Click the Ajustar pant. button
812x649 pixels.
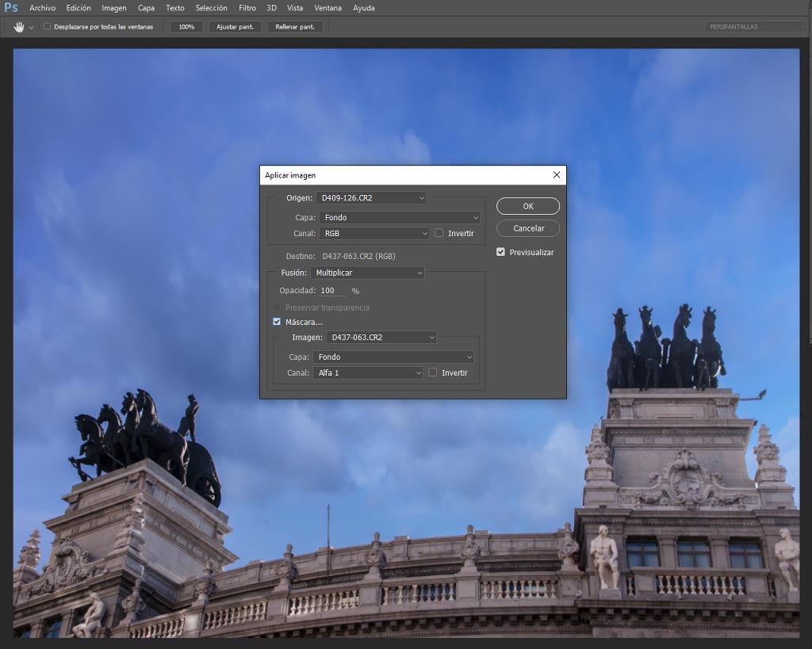coord(235,27)
